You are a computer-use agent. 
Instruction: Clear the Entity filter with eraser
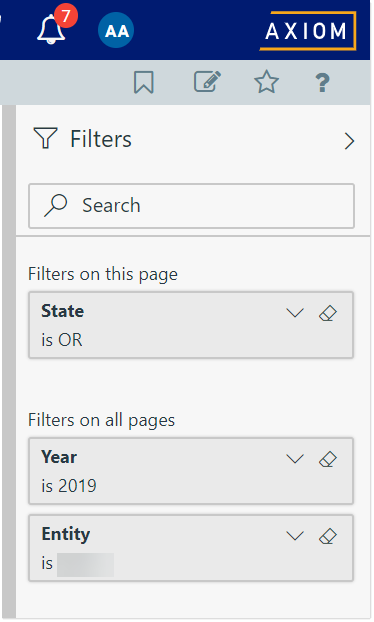click(328, 536)
